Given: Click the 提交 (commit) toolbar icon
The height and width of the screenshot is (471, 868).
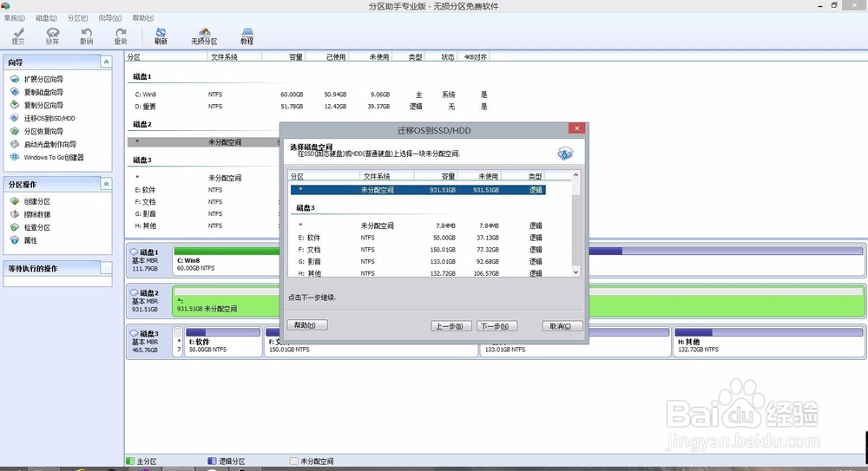Looking at the screenshot, I should [18, 33].
